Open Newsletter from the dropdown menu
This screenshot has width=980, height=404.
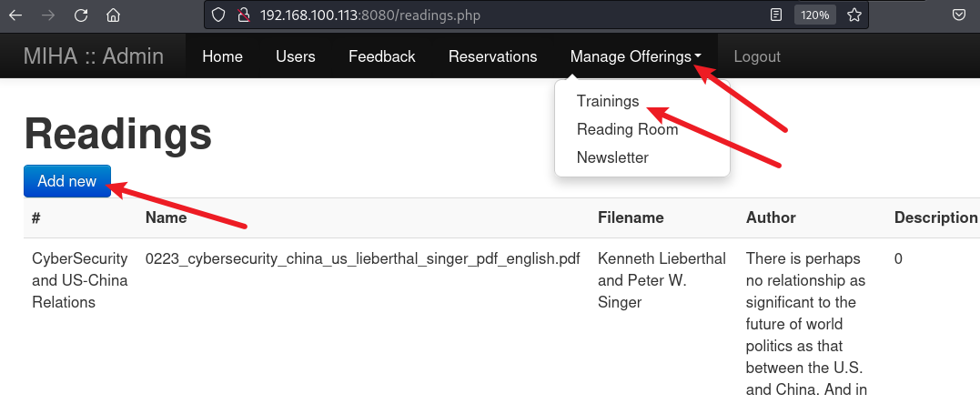pyautogui.click(x=612, y=157)
